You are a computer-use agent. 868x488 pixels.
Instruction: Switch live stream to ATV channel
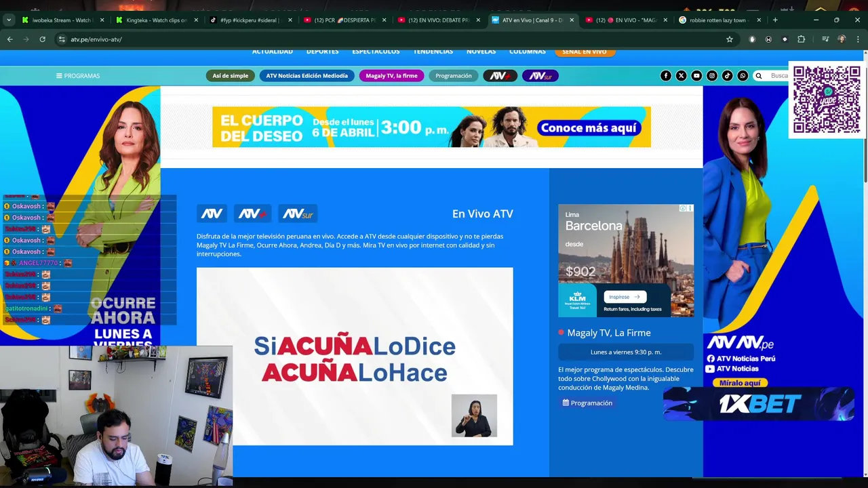coord(212,213)
